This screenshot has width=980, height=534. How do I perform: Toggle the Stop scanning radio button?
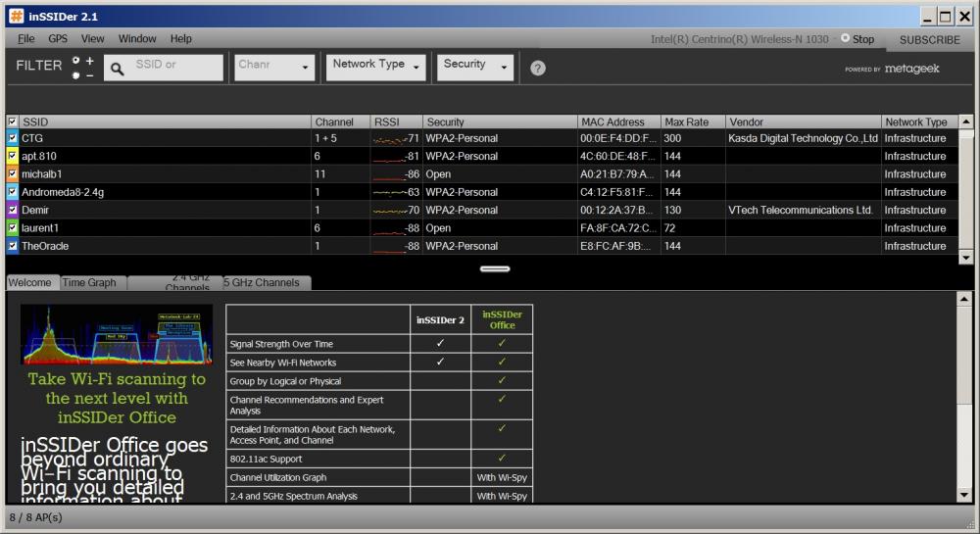(845, 38)
